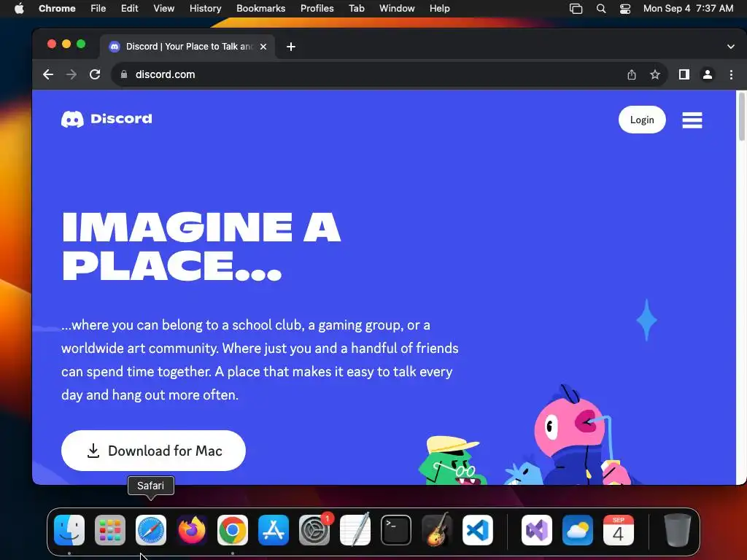Open Visual Studio (purple) from the Dock
This screenshot has width=747, height=560.
pos(536,530)
